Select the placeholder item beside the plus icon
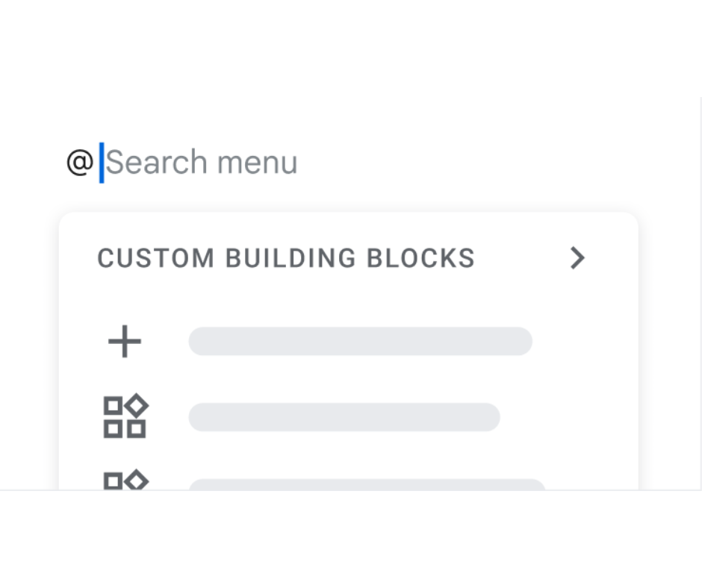The height and width of the screenshot is (588, 702). tap(360, 342)
